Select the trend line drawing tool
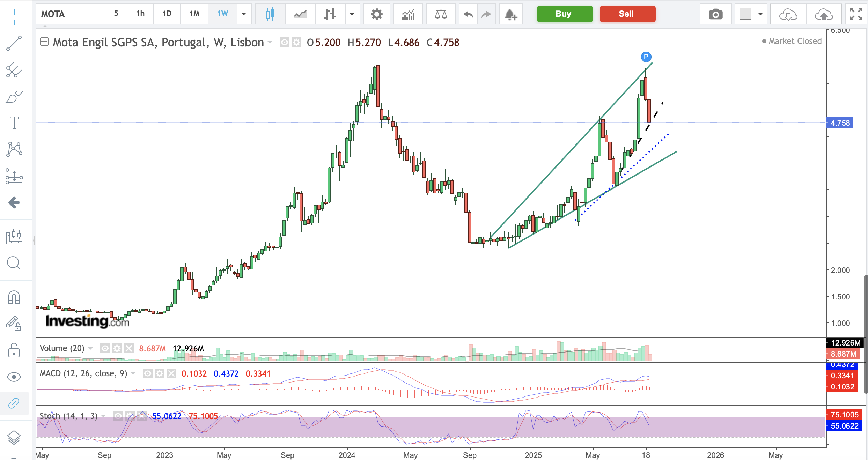The image size is (868, 460). [14, 43]
